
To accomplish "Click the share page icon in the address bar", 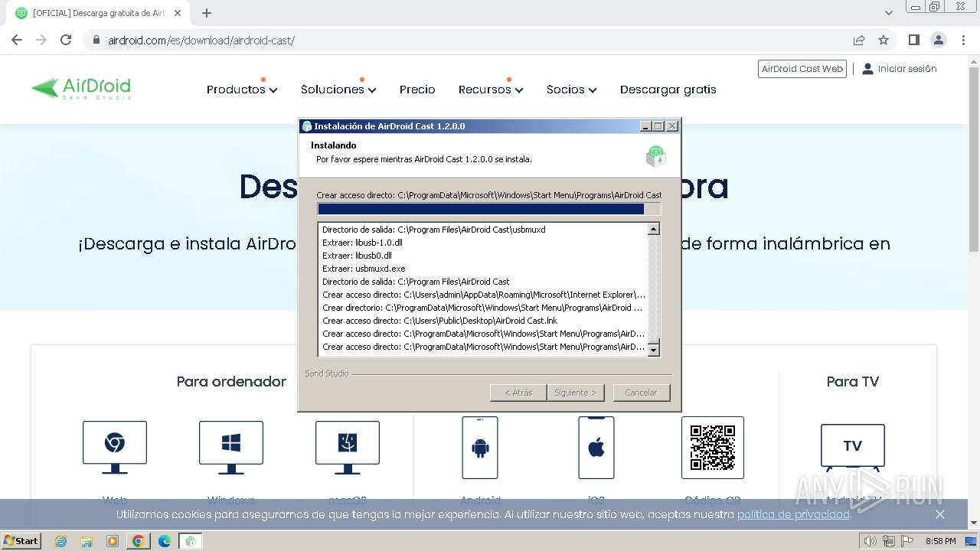I will [x=859, y=40].
